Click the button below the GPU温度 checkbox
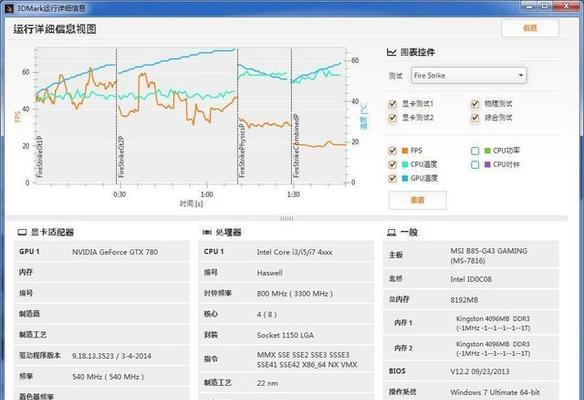The image size is (584, 400). [x=417, y=200]
